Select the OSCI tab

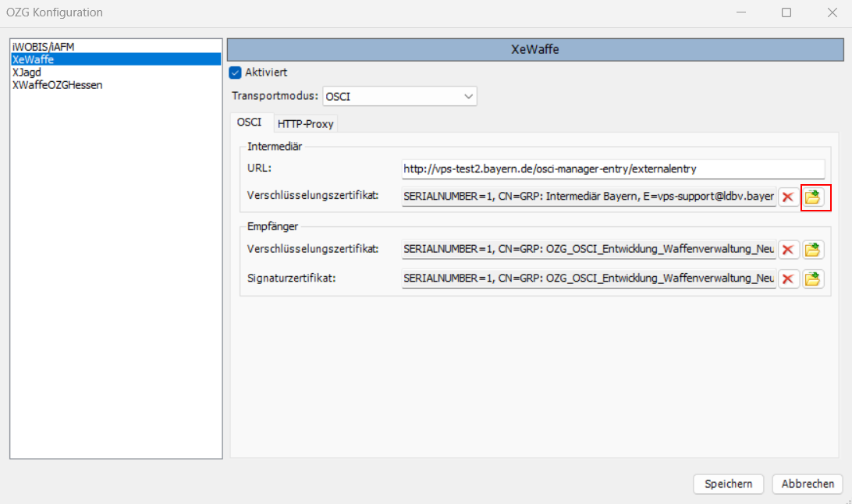(249, 123)
